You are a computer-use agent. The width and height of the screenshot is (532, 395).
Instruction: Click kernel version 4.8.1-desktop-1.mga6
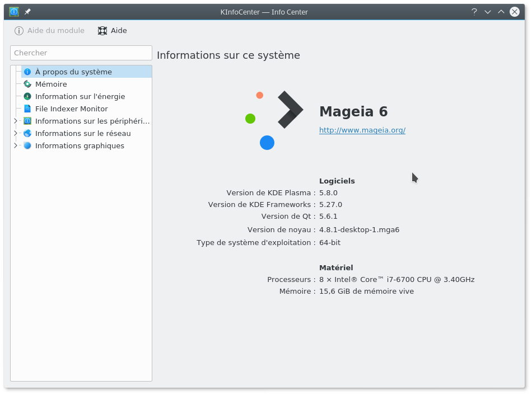(360, 230)
